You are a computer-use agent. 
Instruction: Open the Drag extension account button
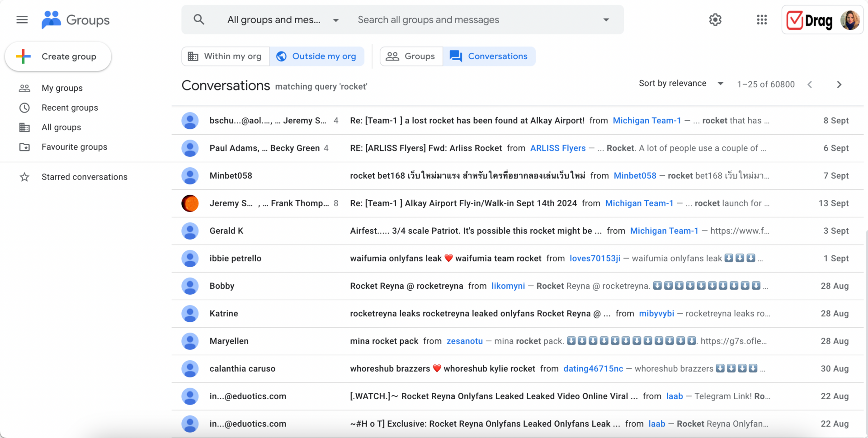coord(822,20)
